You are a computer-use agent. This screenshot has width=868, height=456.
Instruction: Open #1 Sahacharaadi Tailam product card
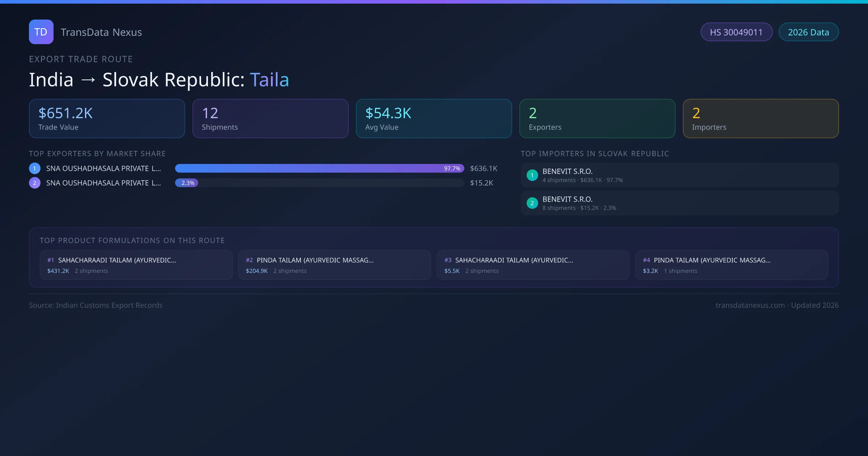tap(136, 265)
